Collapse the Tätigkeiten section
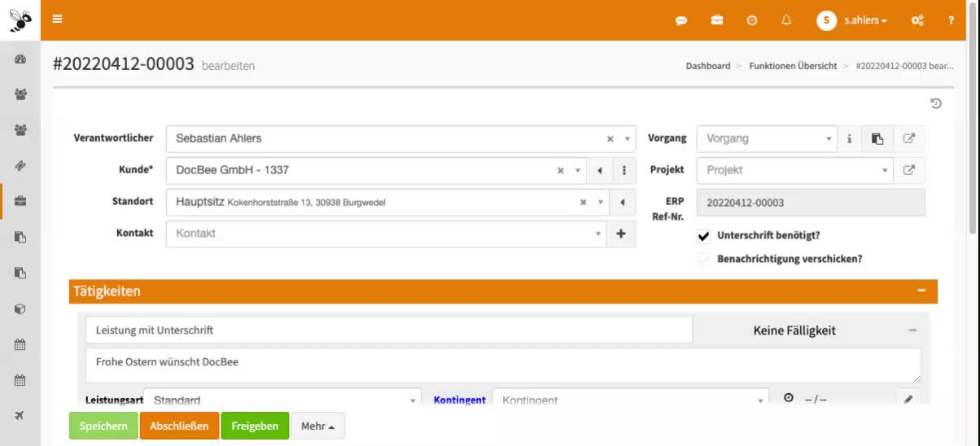This screenshot has width=980, height=446. [x=921, y=291]
